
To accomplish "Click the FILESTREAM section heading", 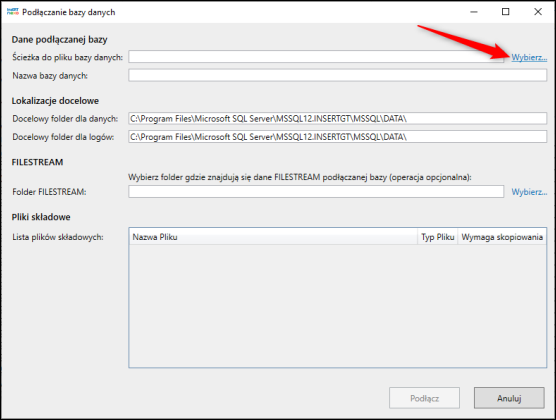I will [x=37, y=162].
